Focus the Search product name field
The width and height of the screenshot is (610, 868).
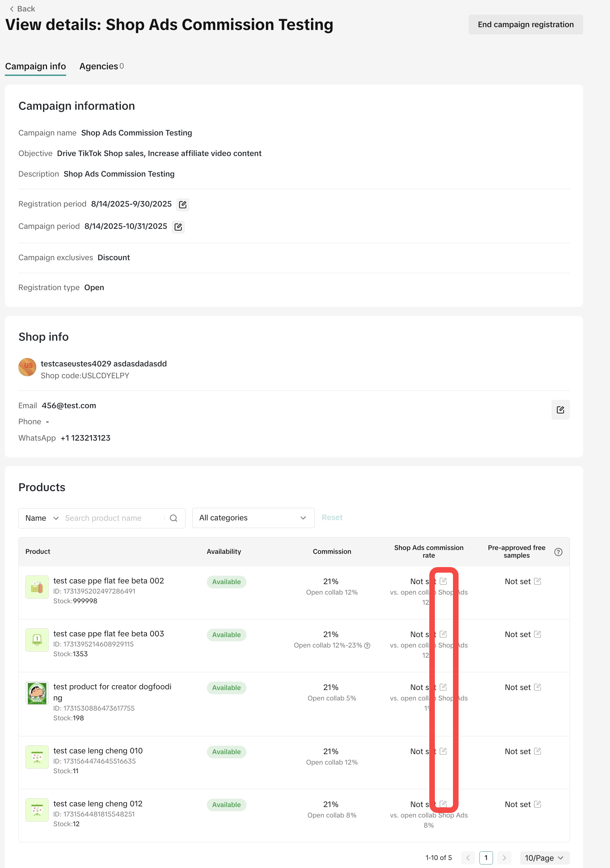tap(114, 518)
